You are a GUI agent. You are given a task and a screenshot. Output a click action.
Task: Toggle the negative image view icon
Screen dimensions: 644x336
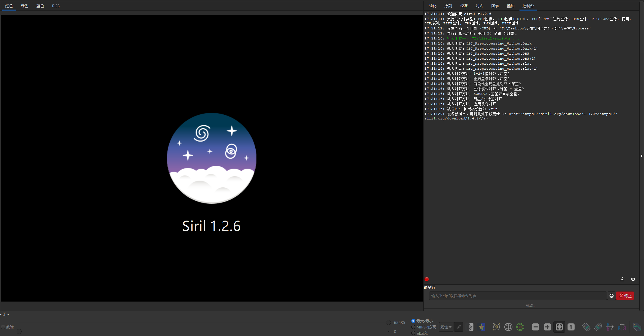click(x=470, y=327)
